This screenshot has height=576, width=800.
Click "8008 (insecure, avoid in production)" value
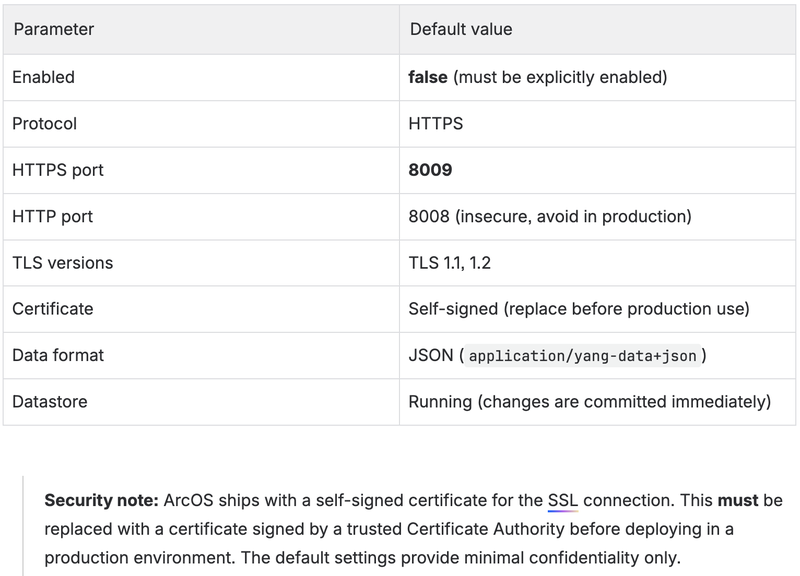pos(550,216)
